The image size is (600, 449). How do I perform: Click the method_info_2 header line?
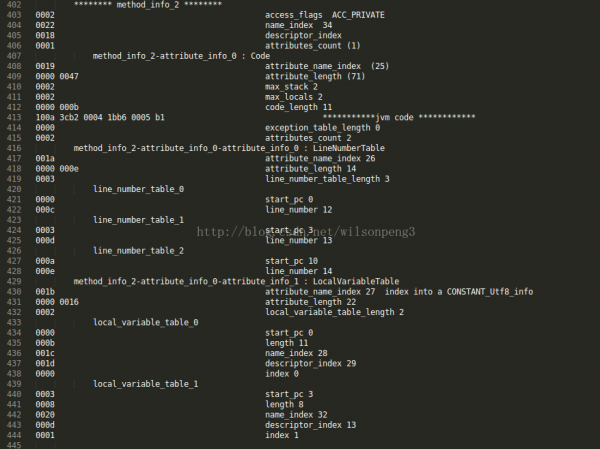point(147,5)
